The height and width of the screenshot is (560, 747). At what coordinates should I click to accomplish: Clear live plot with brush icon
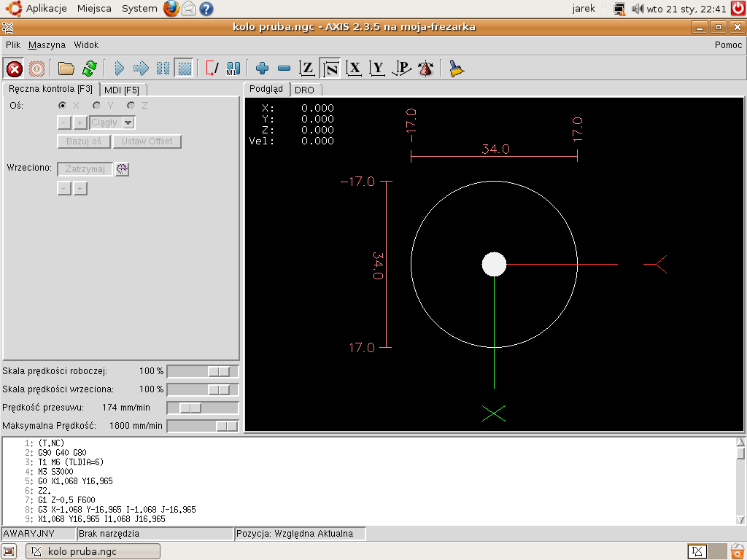pos(456,69)
